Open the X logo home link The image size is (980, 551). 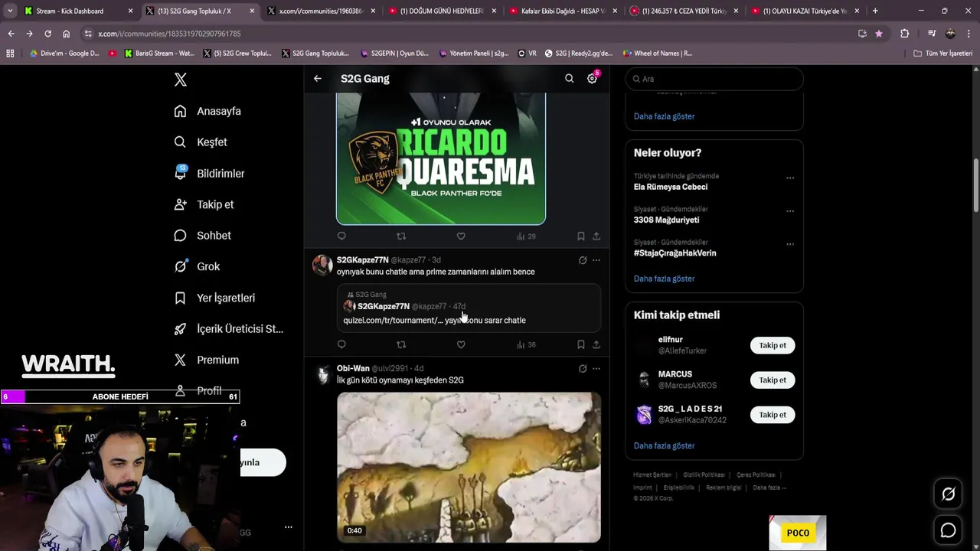pyautogui.click(x=181, y=80)
